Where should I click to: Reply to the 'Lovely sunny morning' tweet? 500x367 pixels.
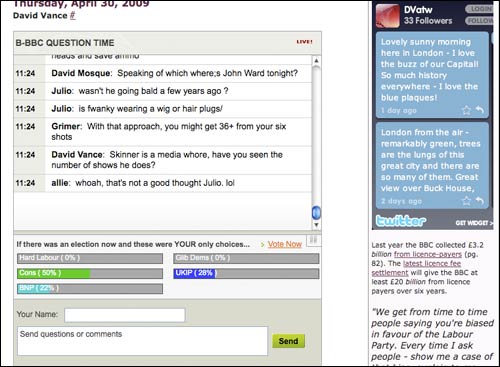(479, 109)
